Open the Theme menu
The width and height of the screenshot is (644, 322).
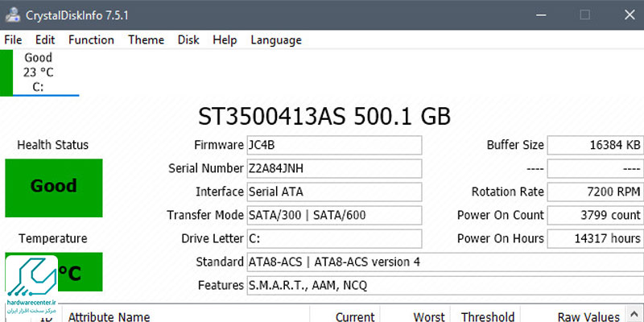[x=147, y=39]
